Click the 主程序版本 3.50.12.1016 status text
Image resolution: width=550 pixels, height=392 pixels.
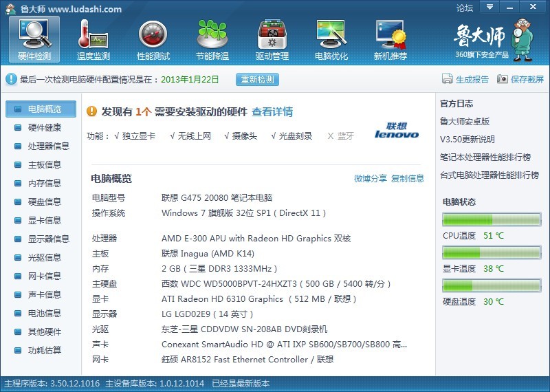point(52,384)
